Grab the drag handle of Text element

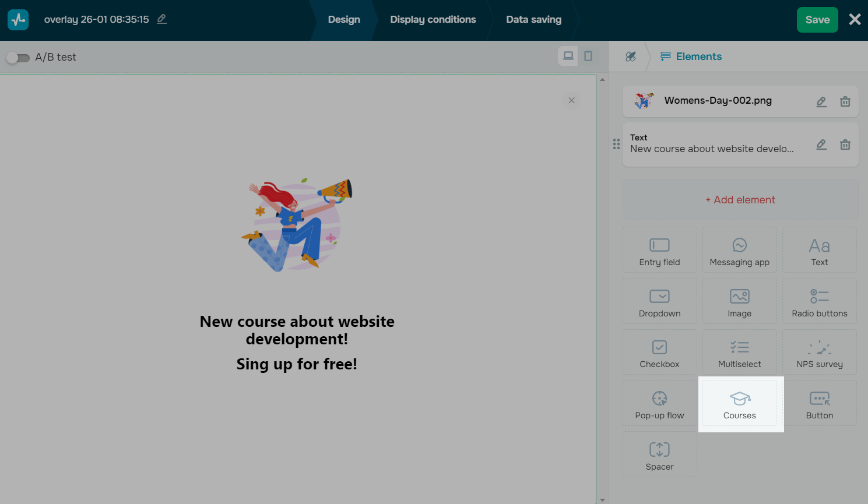point(616,144)
